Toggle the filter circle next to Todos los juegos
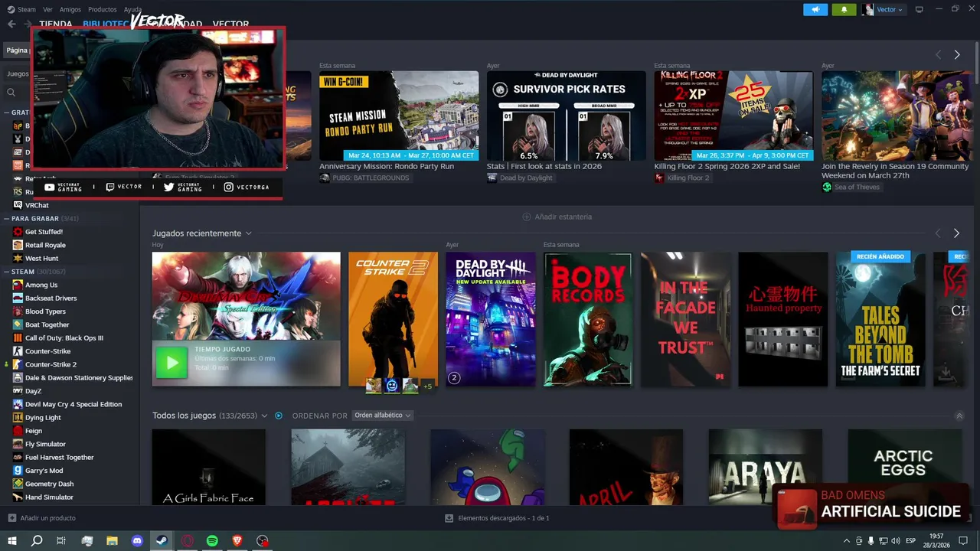The image size is (980, 551). [279, 416]
